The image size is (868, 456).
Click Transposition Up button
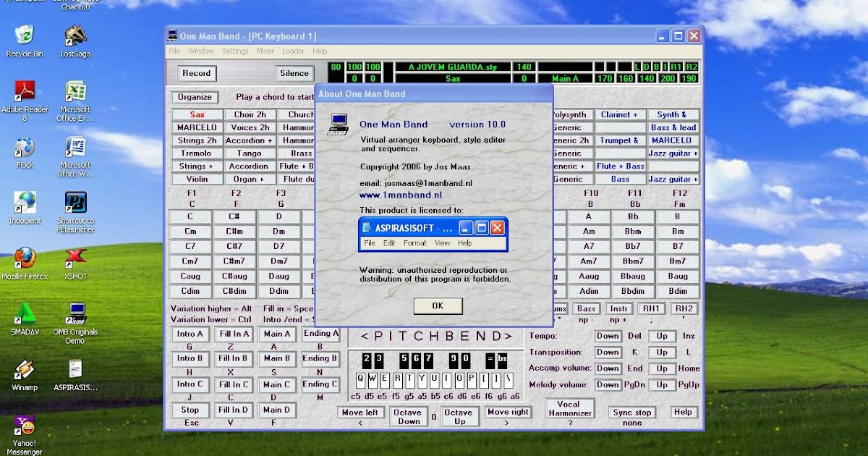click(x=662, y=352)
